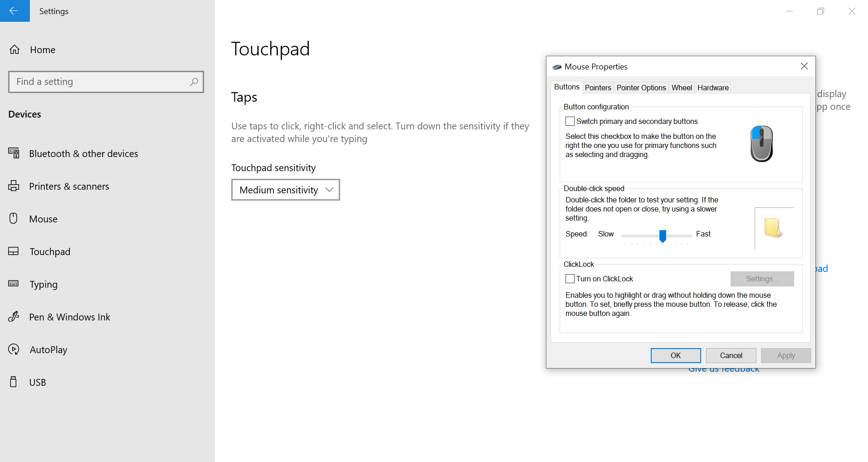Click the Apply button
Screen dimensions: 868x462
(x=786, y=355)
